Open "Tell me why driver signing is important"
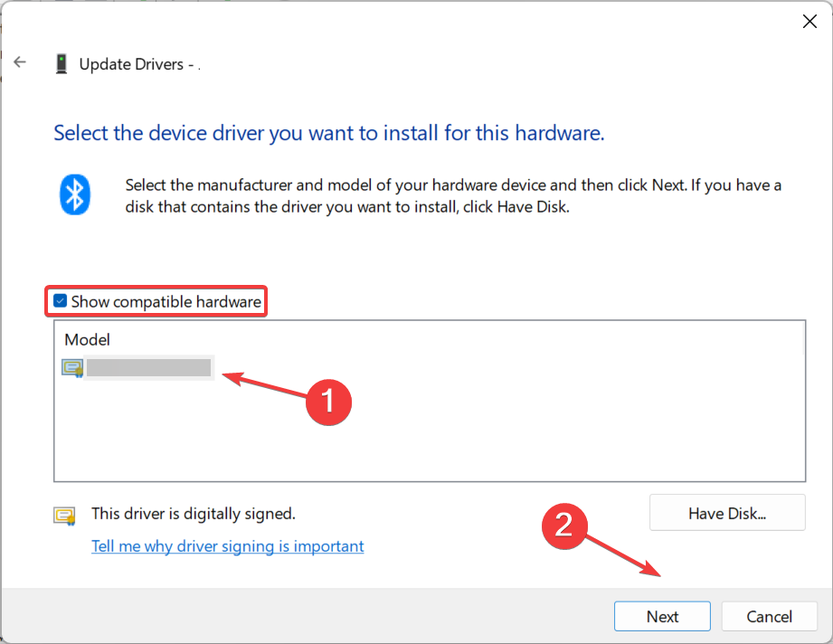 pyautogui.click(x=227, y=546)
